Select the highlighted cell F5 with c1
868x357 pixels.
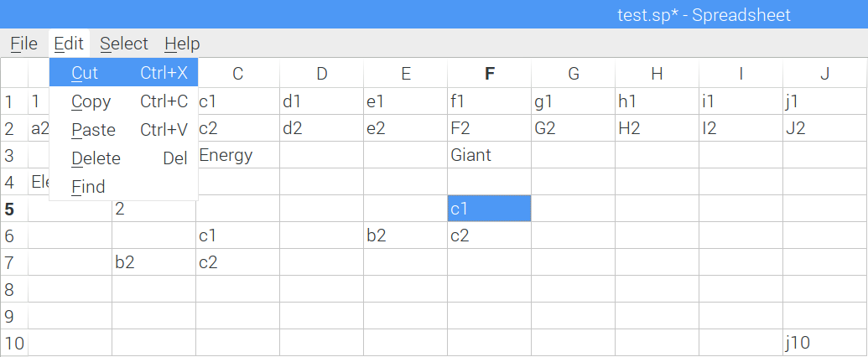tap(490, 209)
